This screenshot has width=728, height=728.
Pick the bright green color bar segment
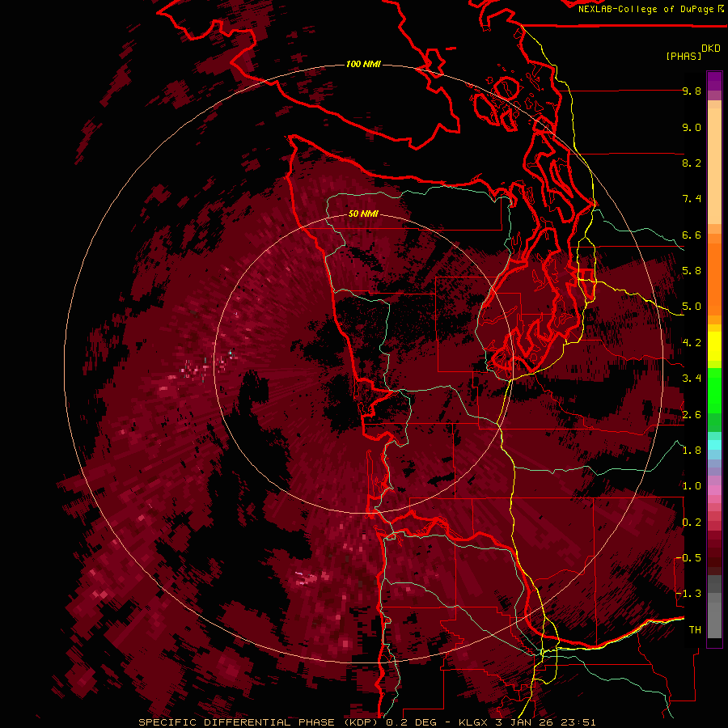click(714, 390)
